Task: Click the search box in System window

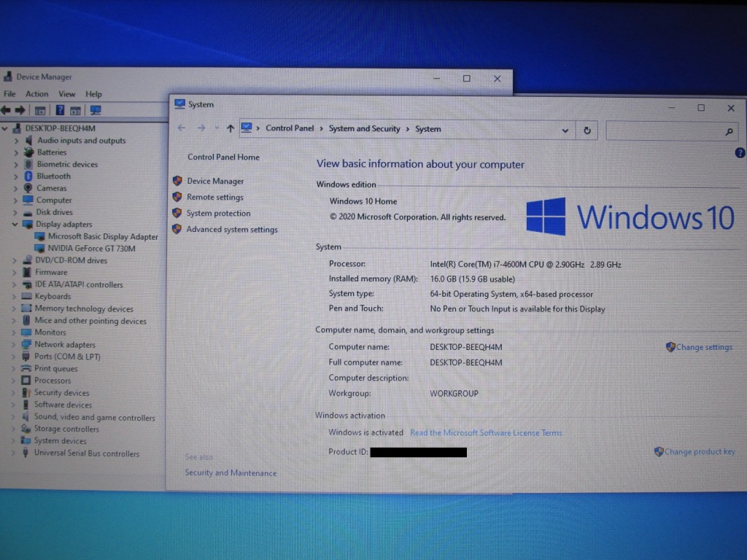Action: (672, 131)
